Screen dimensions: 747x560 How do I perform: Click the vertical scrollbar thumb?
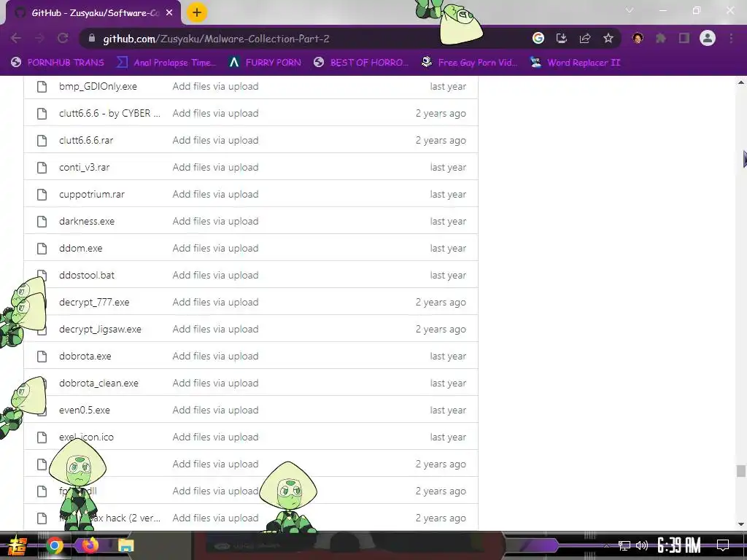tap(741, 471)
